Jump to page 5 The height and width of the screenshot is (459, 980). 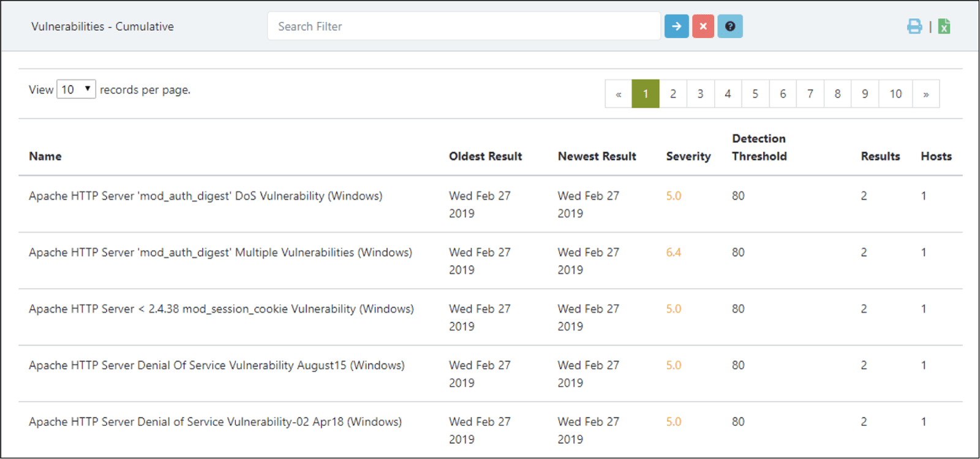pyautogui.click(x=755, y=94)
